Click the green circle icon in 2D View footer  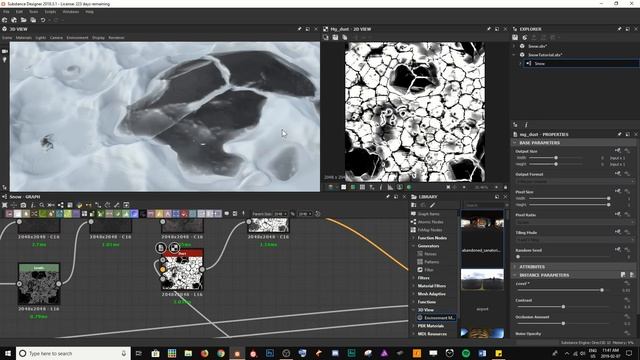[409, 187]
